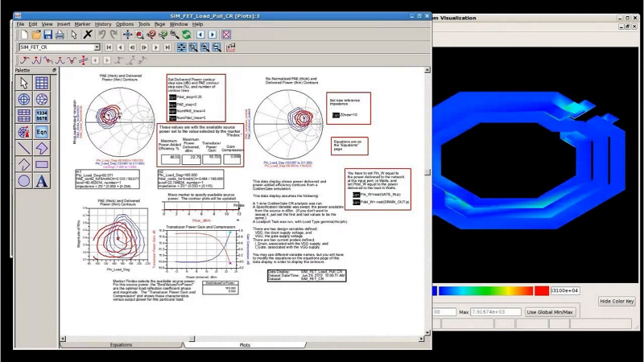Click the Max value field in Visualization
Viewport: 644px width, 362px height.
496,312
